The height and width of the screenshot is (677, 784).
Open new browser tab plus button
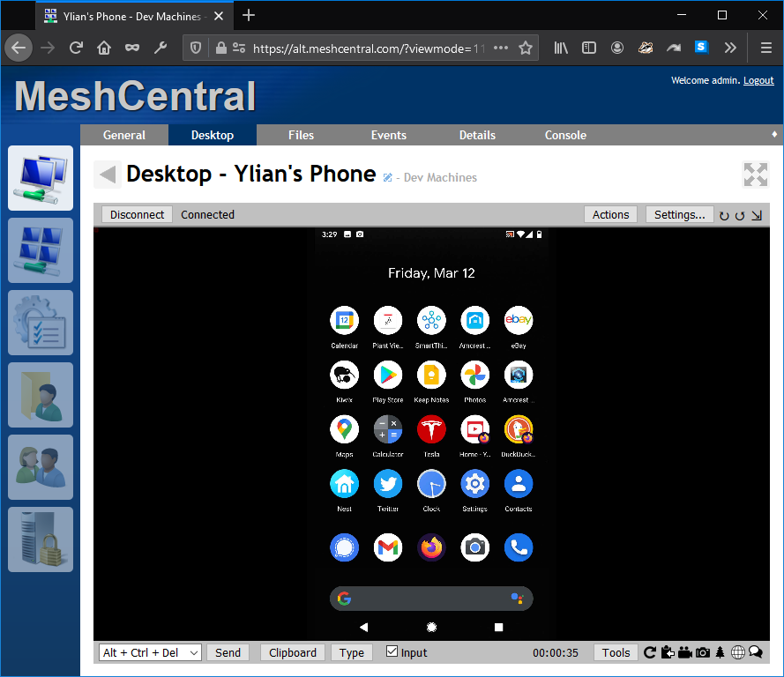(x=249, y=16)
